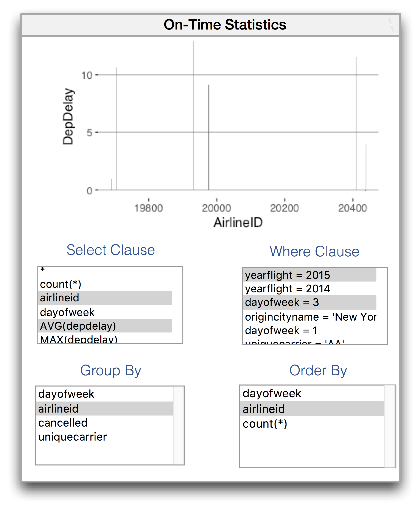Viewport: 420px width, 508px height.
Task: Deselect AVG(depdelay) in Select Clause
Action: (78, 326)
